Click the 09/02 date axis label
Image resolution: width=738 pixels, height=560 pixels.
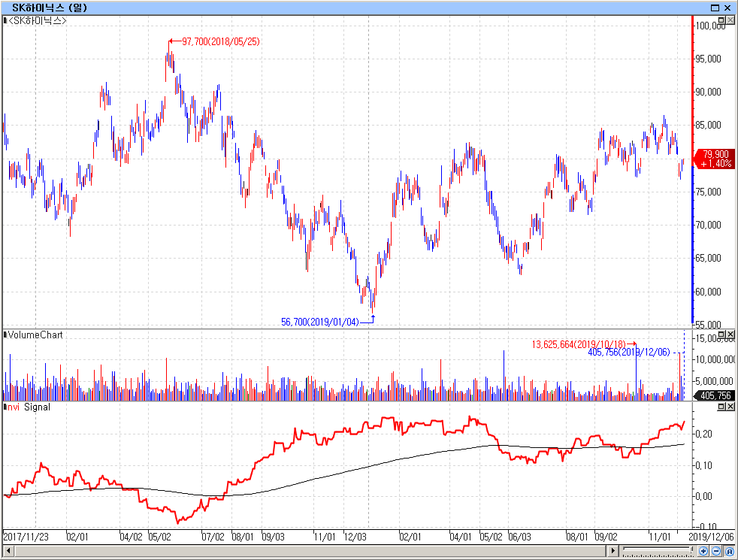tap(606, 537)
